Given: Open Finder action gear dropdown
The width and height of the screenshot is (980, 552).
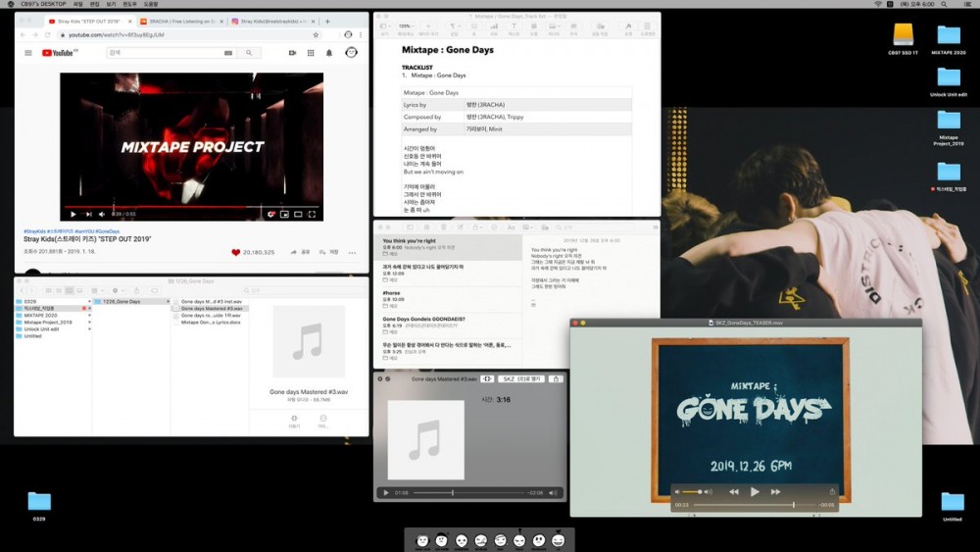Looking at the screenshot, I should coord(117,290).
